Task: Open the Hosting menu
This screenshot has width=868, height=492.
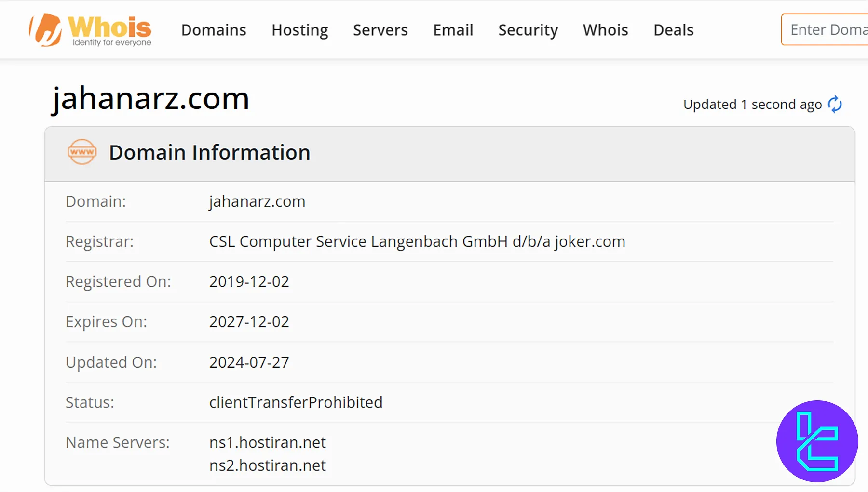Action: point(299,30)
